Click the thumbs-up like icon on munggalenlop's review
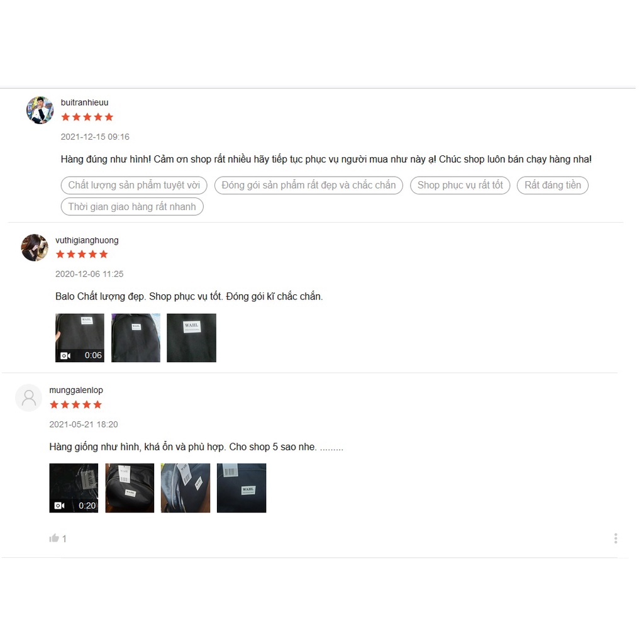 (54, 538)
